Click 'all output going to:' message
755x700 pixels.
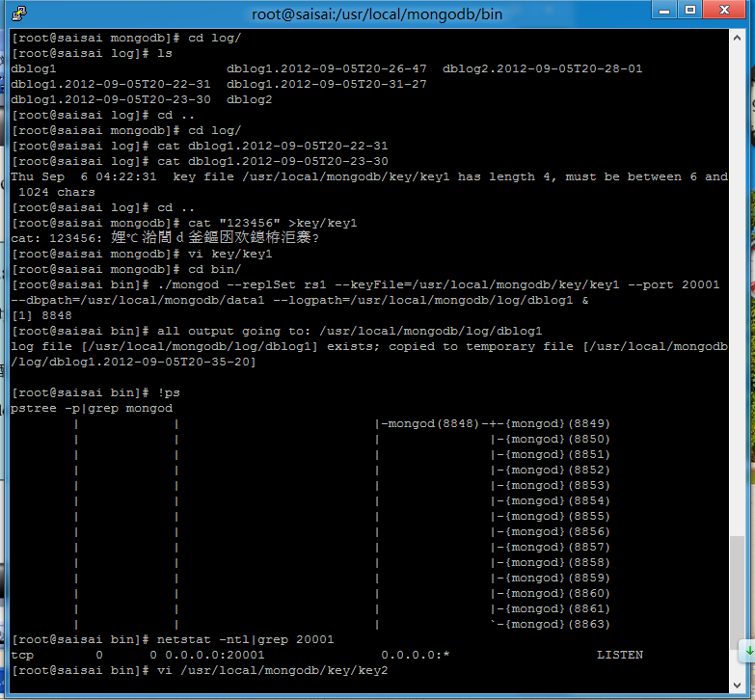coord(234,331)
